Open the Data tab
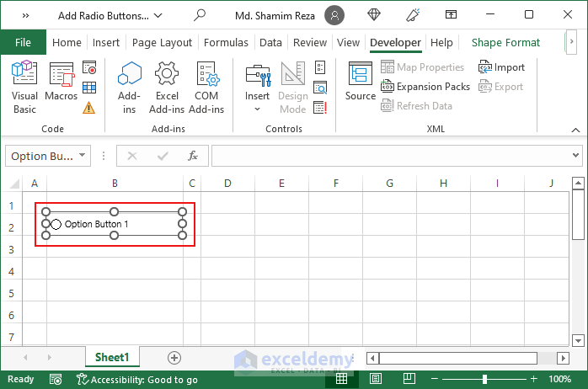 click(270, 42)
